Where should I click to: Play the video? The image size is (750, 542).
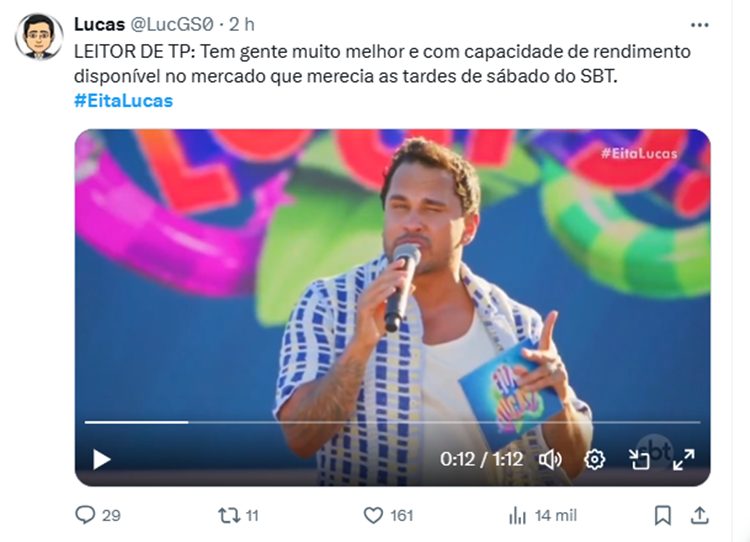click(101, 460)
